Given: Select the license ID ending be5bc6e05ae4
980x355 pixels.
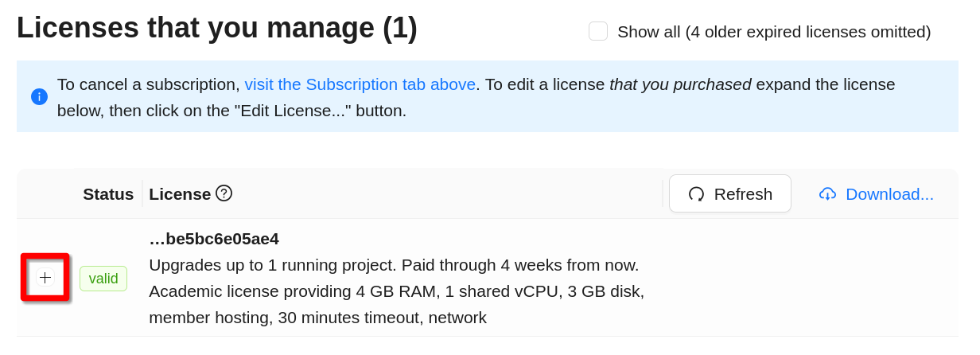Looking at the screenshot, I should tap(214, 239).
